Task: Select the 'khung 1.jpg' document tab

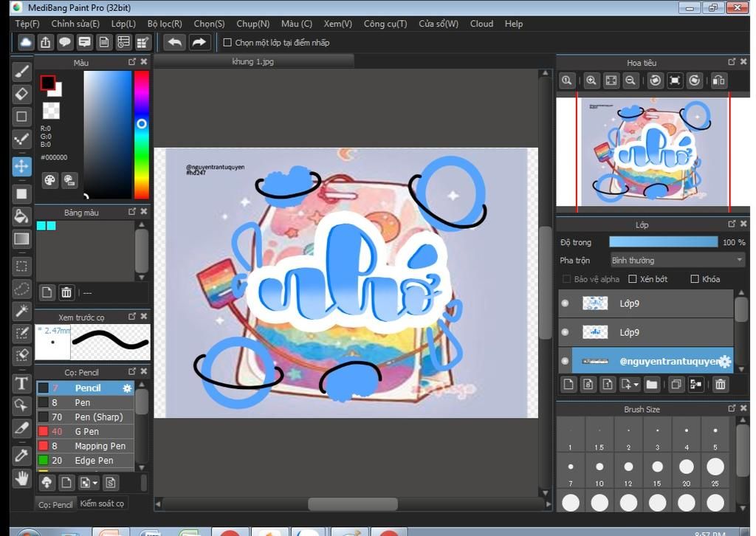Action: 253,62
